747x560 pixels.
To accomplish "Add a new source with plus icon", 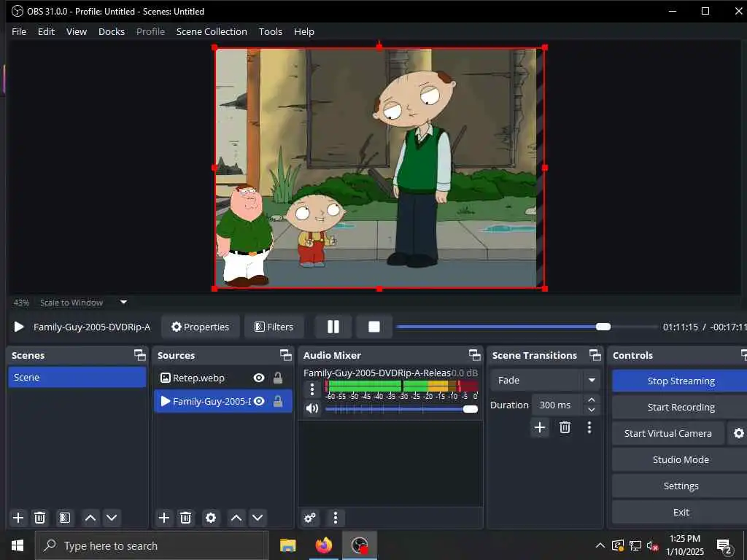I will pyautogui.click(x=164, y=518).
